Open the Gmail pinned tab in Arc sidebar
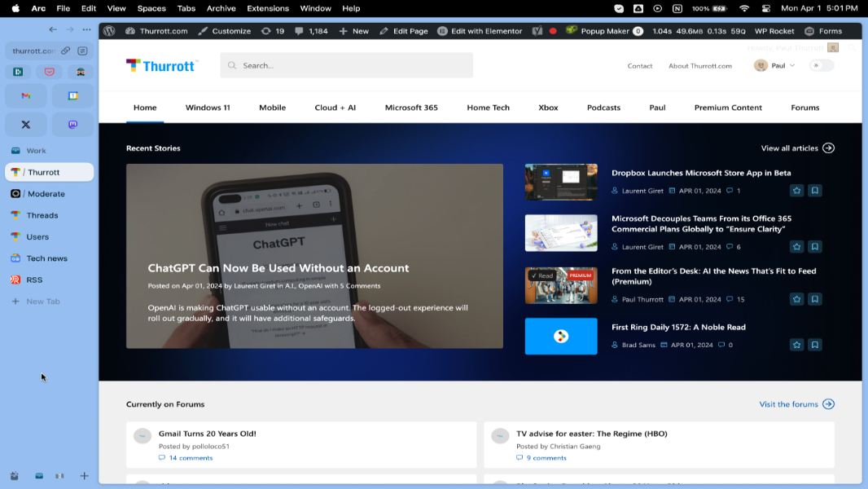This screenshot has width=868, height=489. 25,95
